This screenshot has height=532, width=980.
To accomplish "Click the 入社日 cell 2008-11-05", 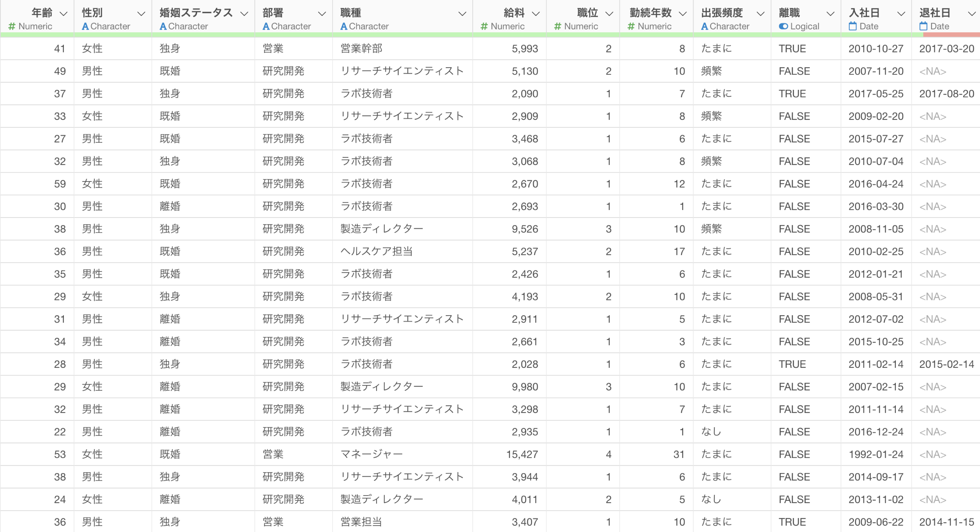I will [876, 229].
